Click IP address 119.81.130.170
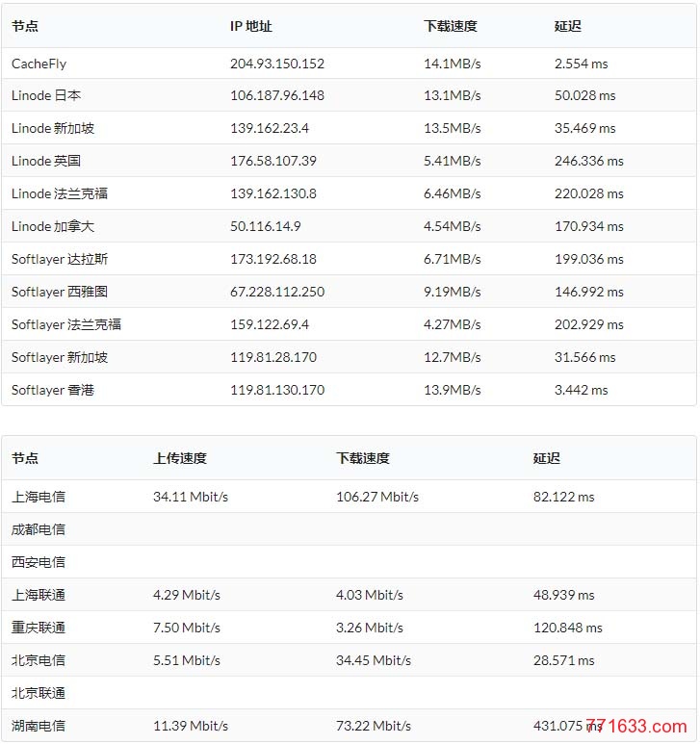The image size is (700, 744). [x=277, y=390]
